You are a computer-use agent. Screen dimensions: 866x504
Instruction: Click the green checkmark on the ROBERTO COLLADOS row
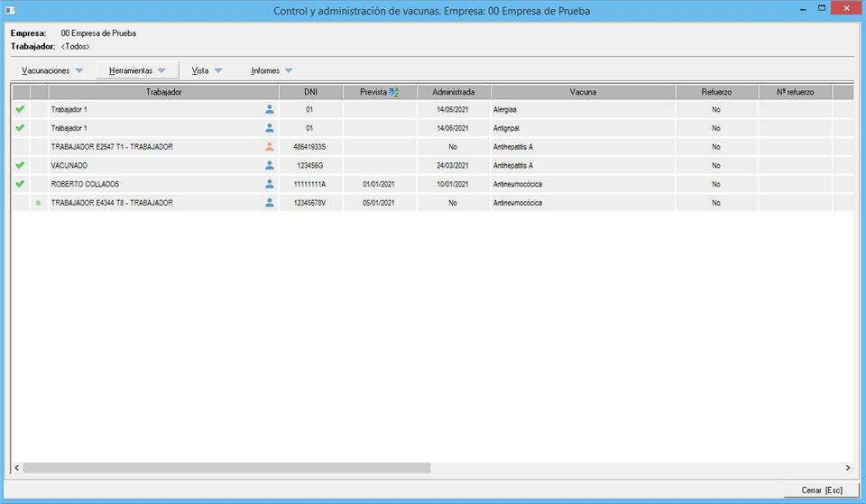tap(20, 184)
